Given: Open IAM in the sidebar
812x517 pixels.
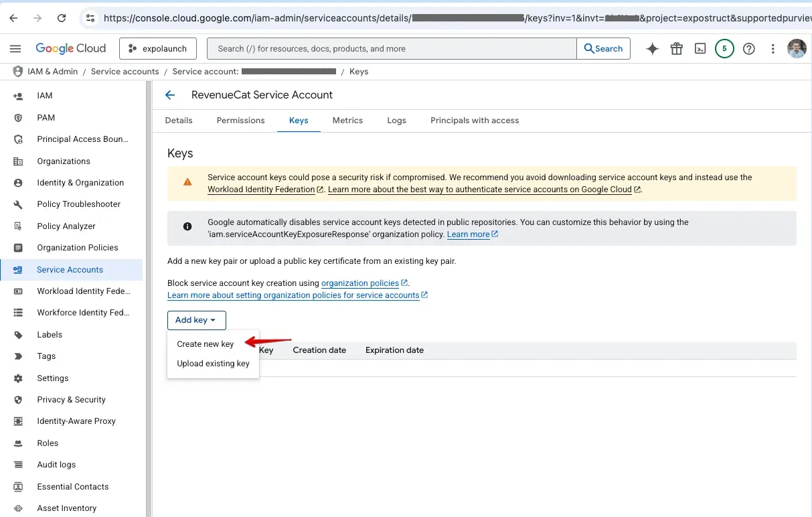Looking at the screenshot, I should coord(45,96).
